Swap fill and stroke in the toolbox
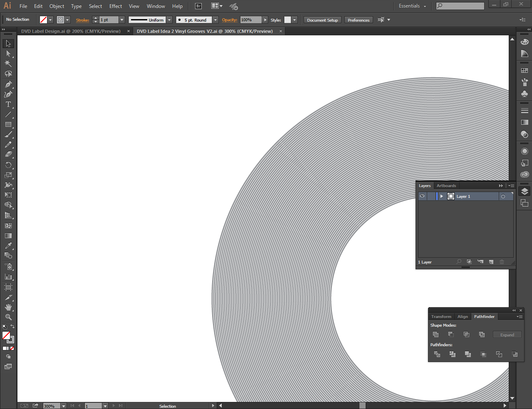The image size is (532, 409). click(x=12, y=327)
